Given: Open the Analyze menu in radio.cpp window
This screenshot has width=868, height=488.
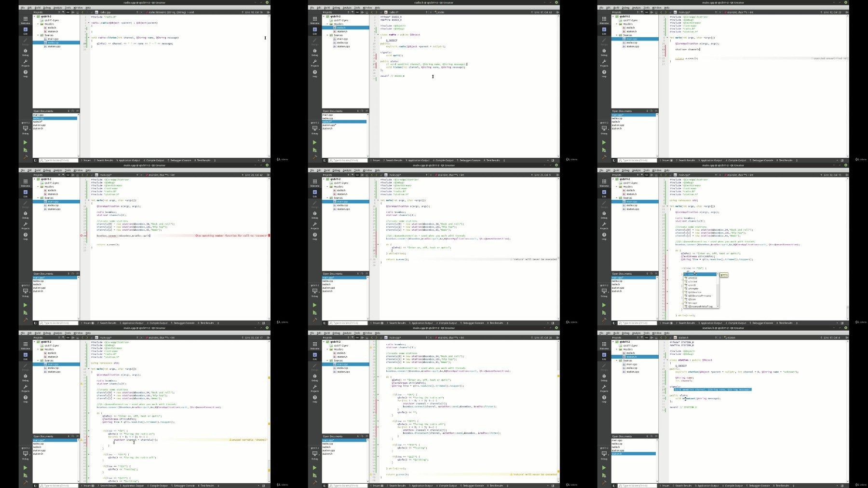Looking at the screenshot, I should pyautogui.click(x=57, y=8).
